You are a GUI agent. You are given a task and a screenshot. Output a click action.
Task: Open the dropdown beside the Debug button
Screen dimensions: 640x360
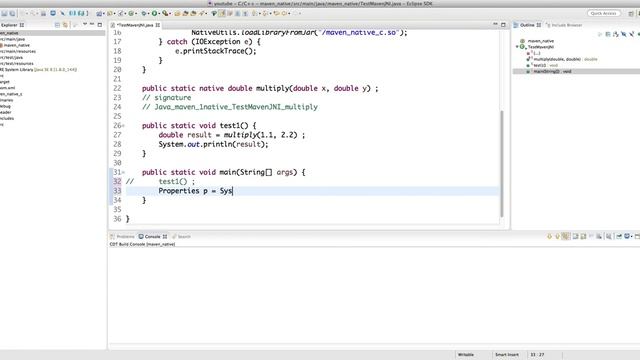click(148, 13)
